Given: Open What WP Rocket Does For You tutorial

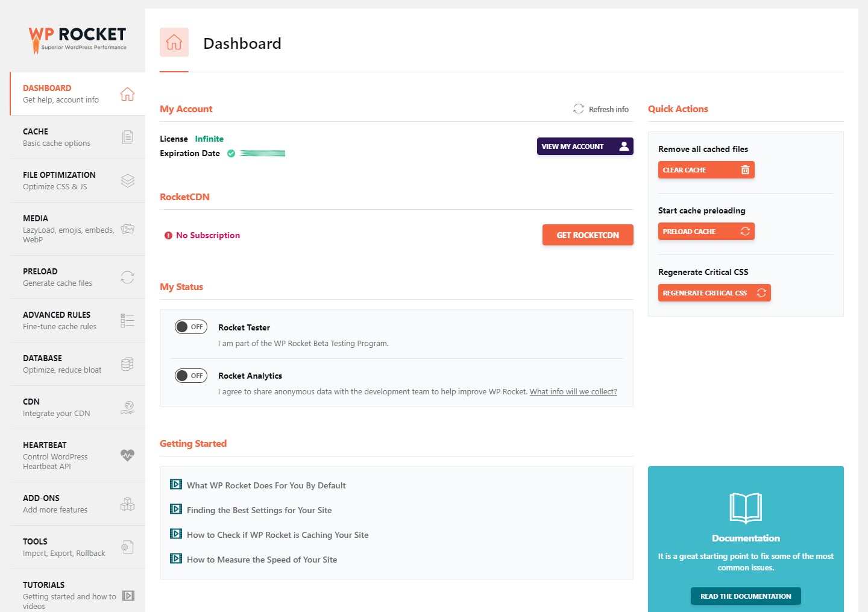Looking at the screenshot, I should 266,485.
